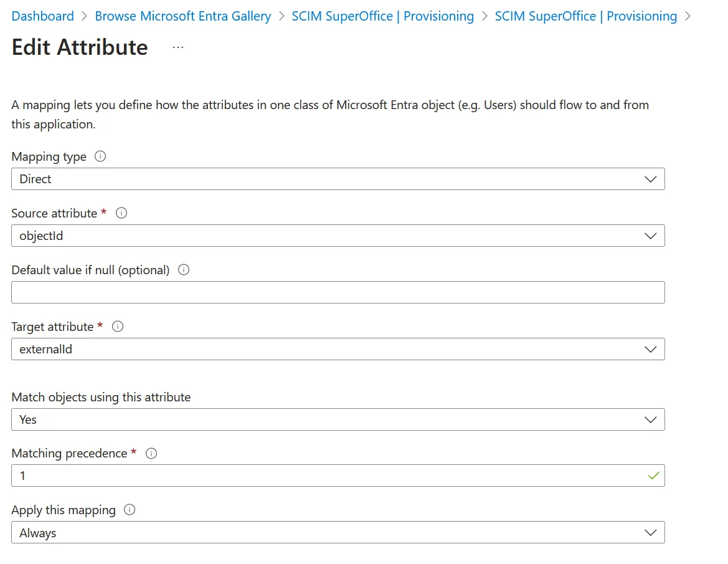Click the Edit Attribute page title
This screenshot has width=728, height=564.
click(80, 47)
